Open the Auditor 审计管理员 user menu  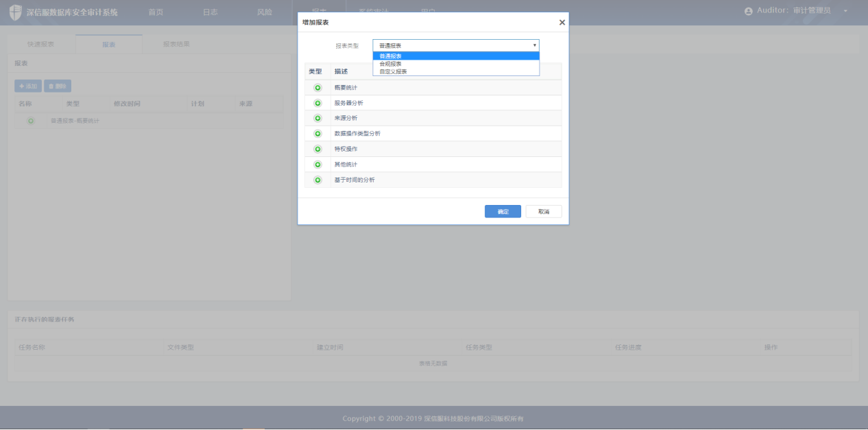pyautogui.click(x=795, y=11)
